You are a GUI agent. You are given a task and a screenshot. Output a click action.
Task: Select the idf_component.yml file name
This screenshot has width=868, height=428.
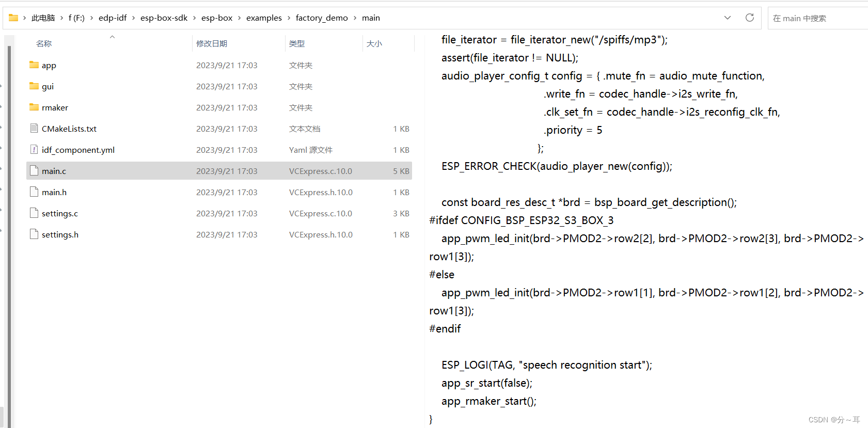(x=78, y=150)
